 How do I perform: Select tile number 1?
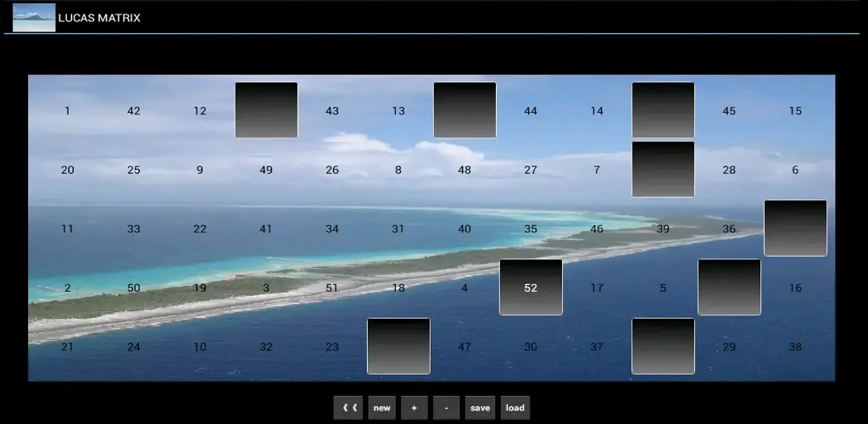pos(68,111)
